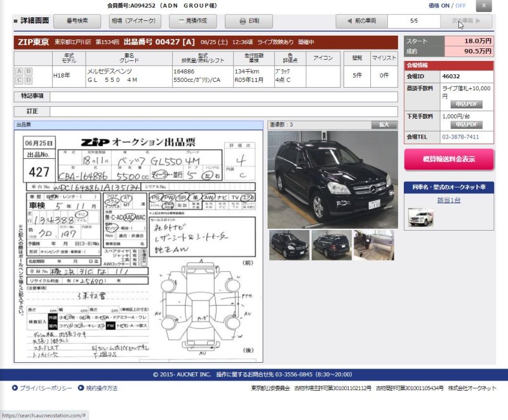508x420 pixels.
Task: Click the 5/5 page counter field
Action: tap(414, 21)
